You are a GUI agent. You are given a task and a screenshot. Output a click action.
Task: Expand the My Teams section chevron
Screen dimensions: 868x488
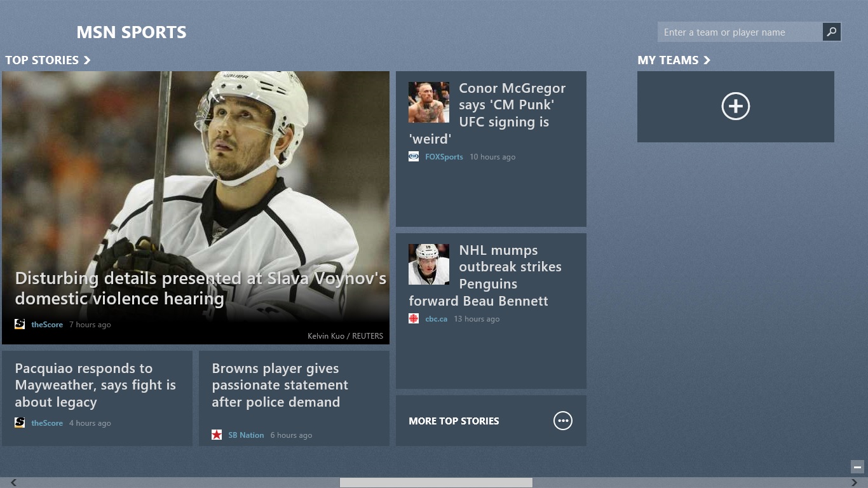click(707, 60)
